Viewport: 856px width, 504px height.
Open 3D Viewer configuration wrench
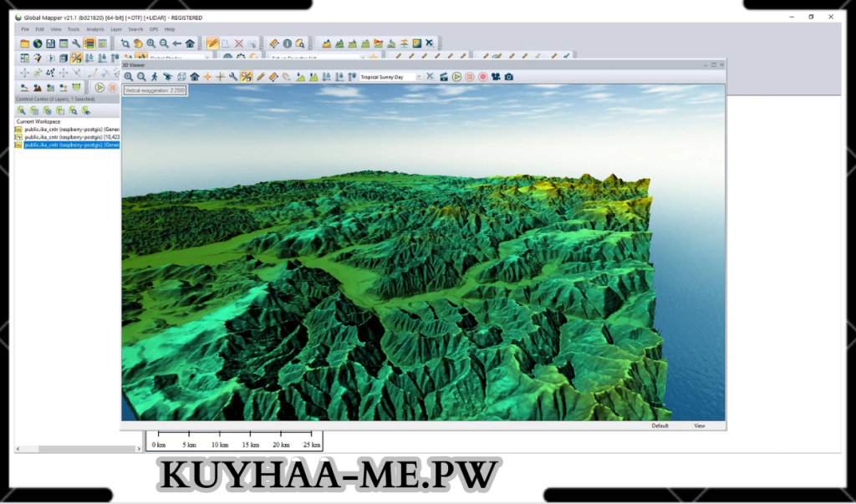pos(233,77)
